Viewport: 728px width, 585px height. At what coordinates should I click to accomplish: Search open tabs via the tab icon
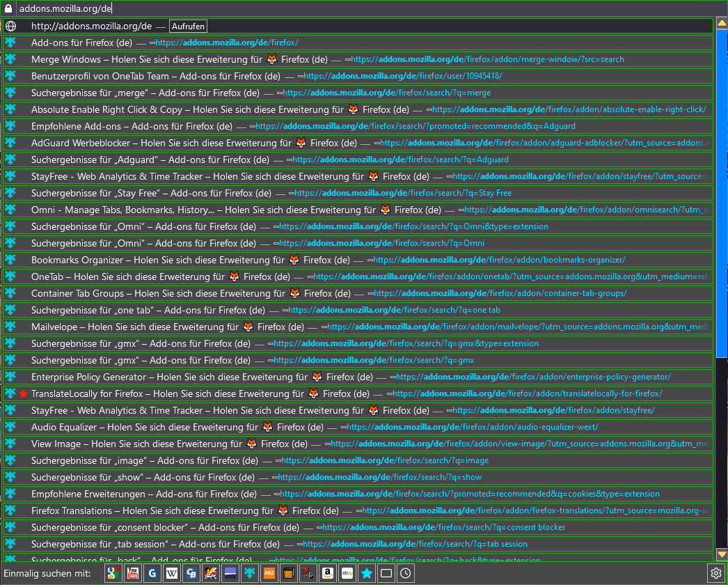click(x=386, y=573)
